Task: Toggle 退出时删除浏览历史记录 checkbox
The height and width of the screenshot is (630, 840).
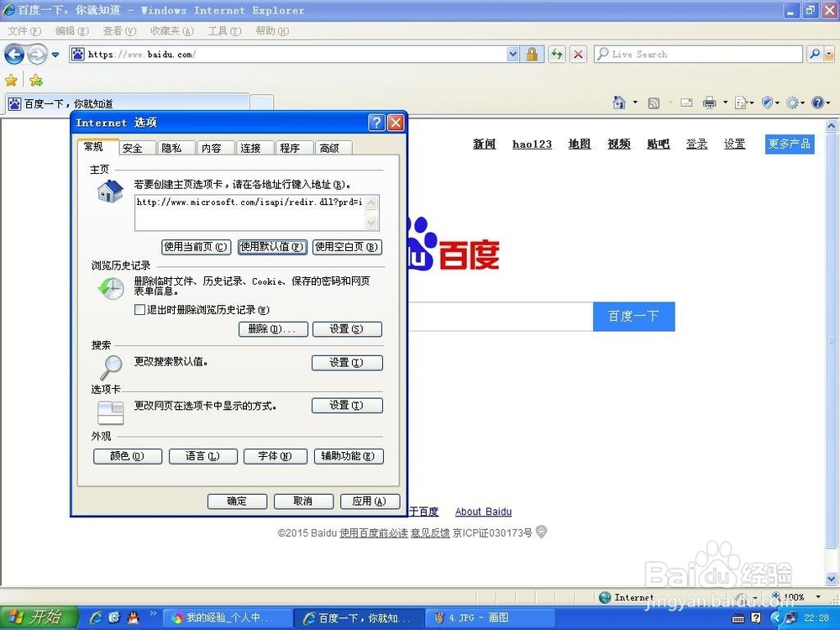Action: (x=139, y=310)
